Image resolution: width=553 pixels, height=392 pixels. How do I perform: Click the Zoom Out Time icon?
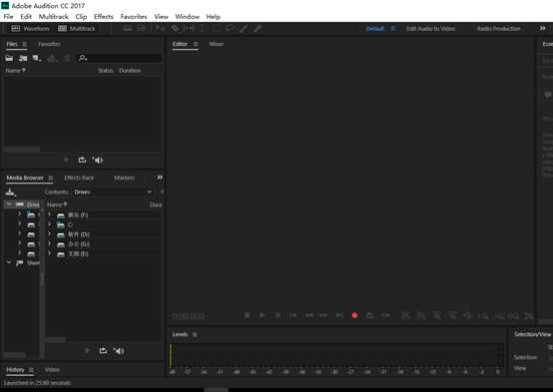[x=452, y=315]
